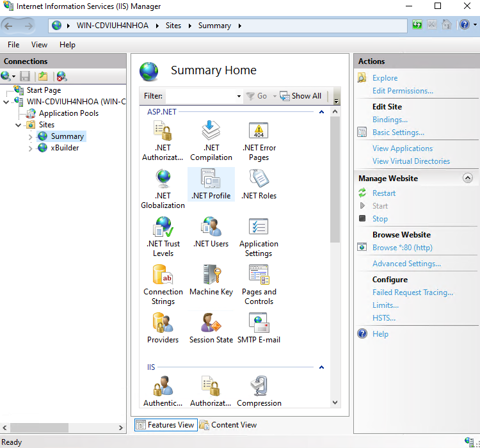
Task: Open IIS Authorization Rules feature
Action: coord(211,391)
